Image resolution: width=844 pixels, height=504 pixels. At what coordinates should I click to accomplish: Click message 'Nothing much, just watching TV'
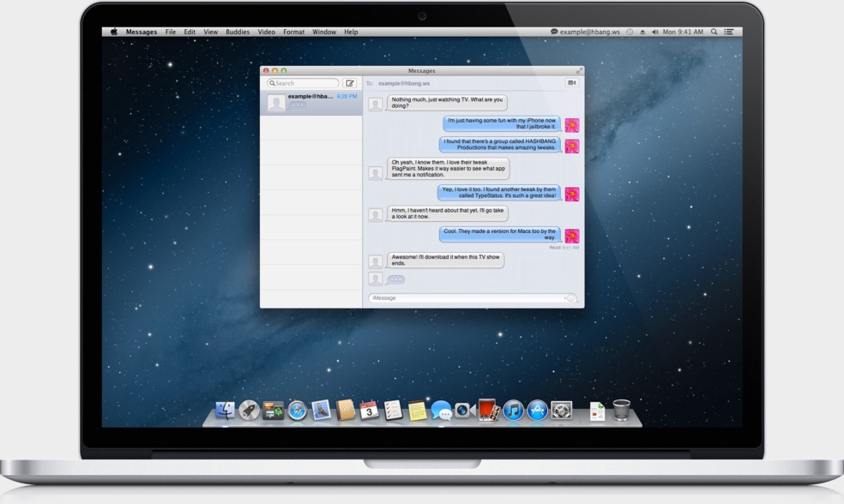point(447,102)
